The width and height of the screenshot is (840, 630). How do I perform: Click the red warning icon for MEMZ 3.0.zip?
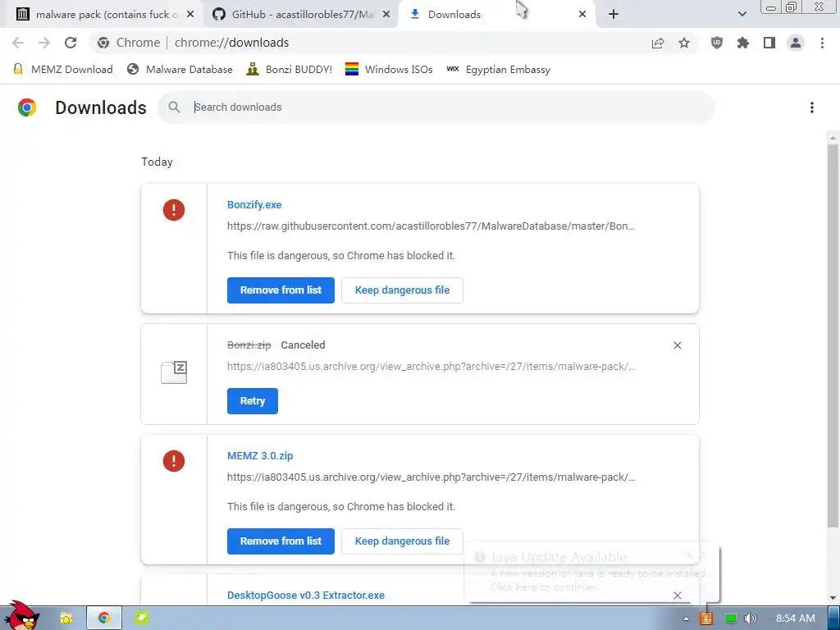point(174,461)
